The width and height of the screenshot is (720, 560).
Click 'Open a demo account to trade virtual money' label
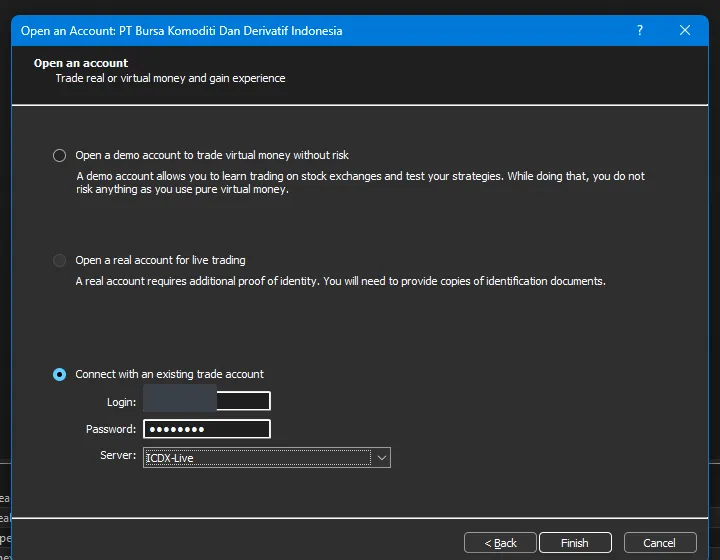[212, 155]
